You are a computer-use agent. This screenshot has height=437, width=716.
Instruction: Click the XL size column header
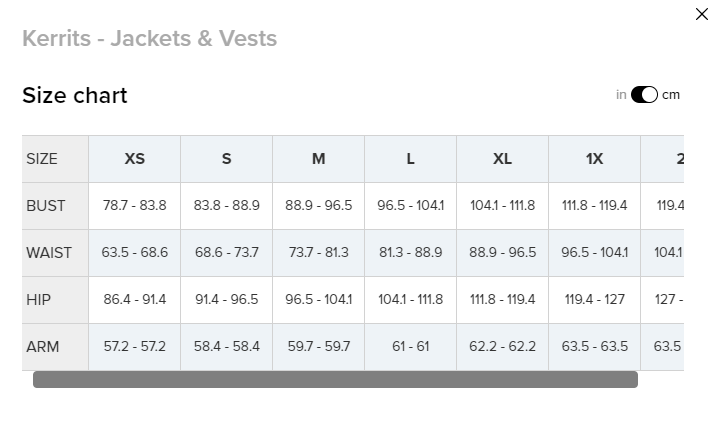click(x=503, y=159)
